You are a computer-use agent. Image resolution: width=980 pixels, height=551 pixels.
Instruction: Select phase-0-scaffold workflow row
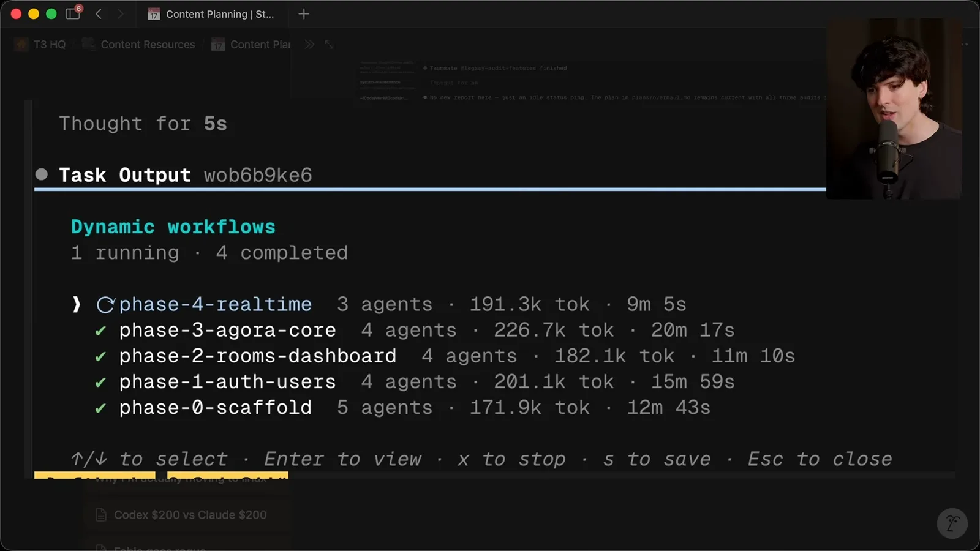[x=402, y=407]
